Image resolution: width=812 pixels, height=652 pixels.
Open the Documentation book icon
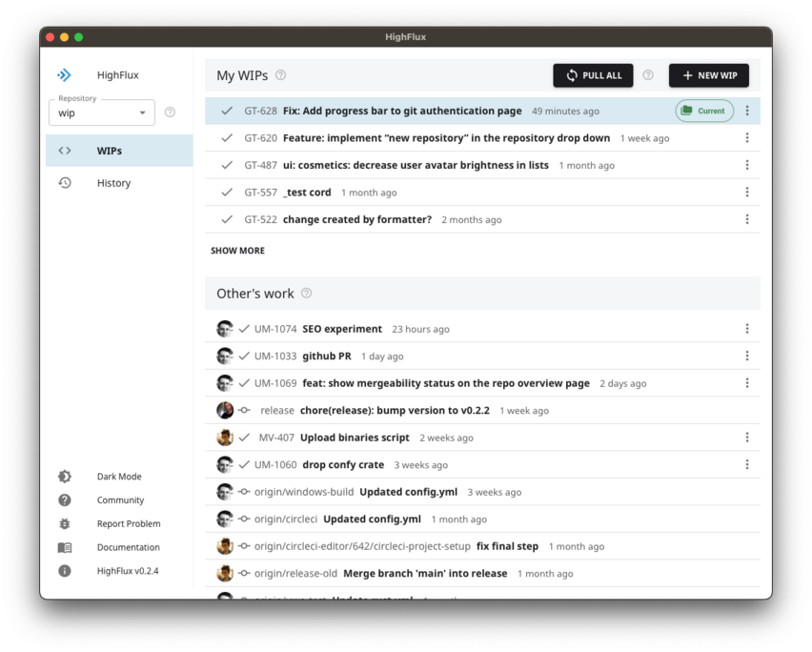(65, 547)
